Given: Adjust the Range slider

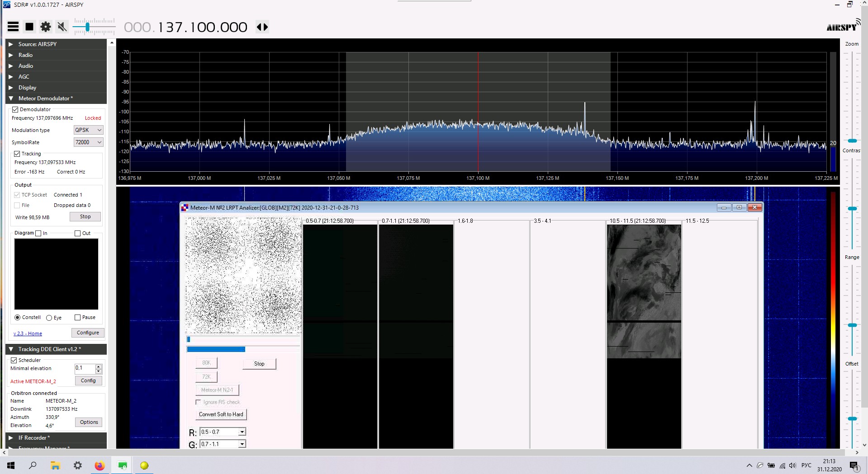Looking at the screenshot, I should [x=852, y=325].
